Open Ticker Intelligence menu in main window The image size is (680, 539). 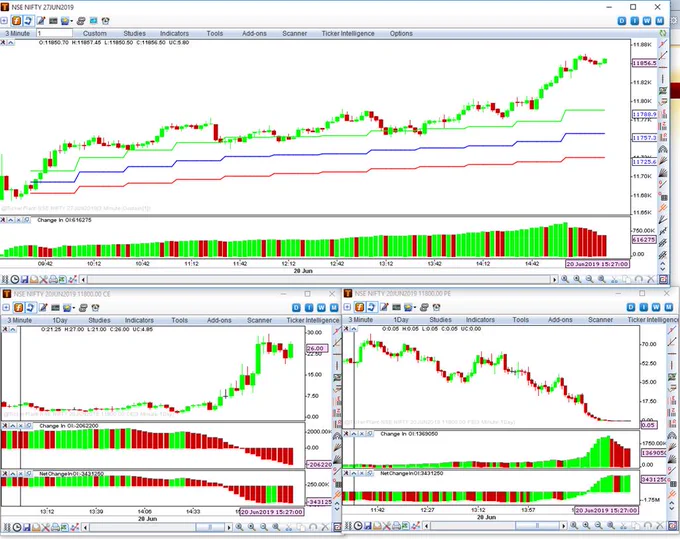point(348,33)
